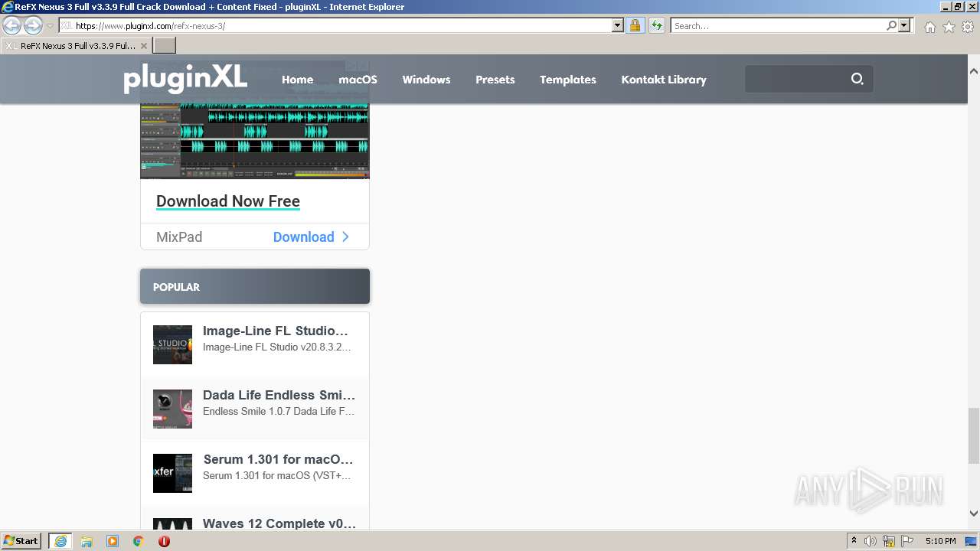Viewport: 980px width, 551px height.
Task: Click the MixPad Download link
Action: point(304,237)
